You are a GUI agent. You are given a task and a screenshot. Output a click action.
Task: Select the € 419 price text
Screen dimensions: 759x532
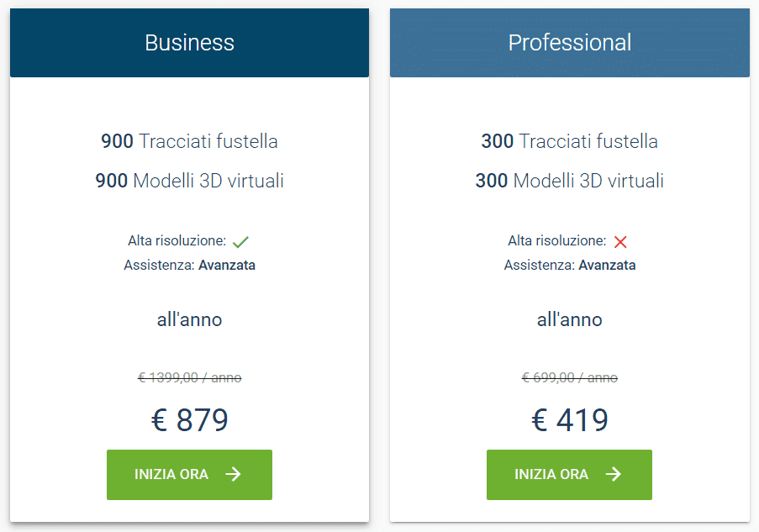(x=569, y=419)
